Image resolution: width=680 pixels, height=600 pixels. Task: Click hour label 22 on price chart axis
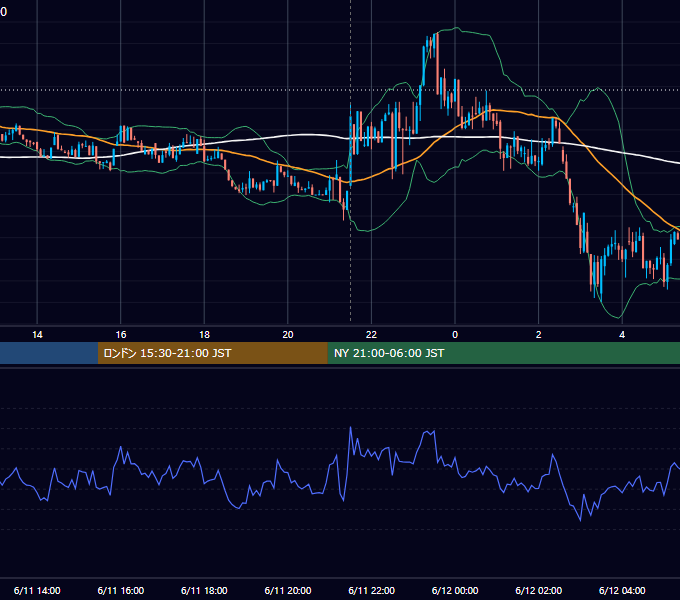coord(371,335)
